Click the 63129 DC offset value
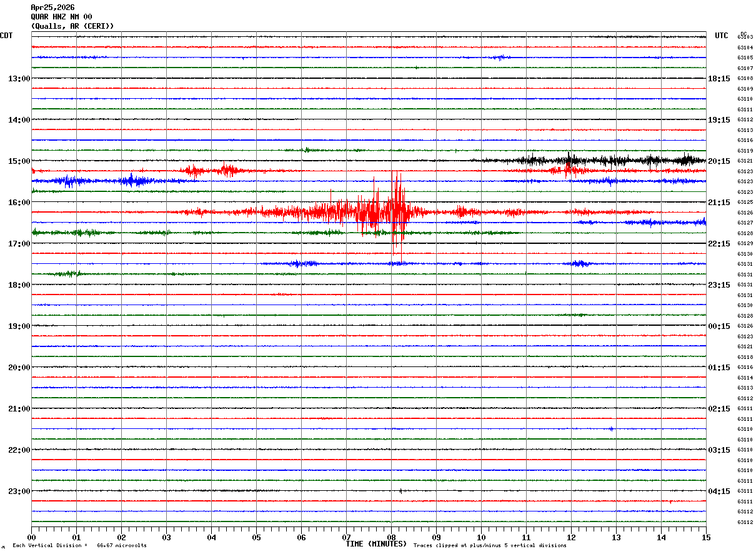This screenshot has height=554, width=756. click(x=745, y=244)
